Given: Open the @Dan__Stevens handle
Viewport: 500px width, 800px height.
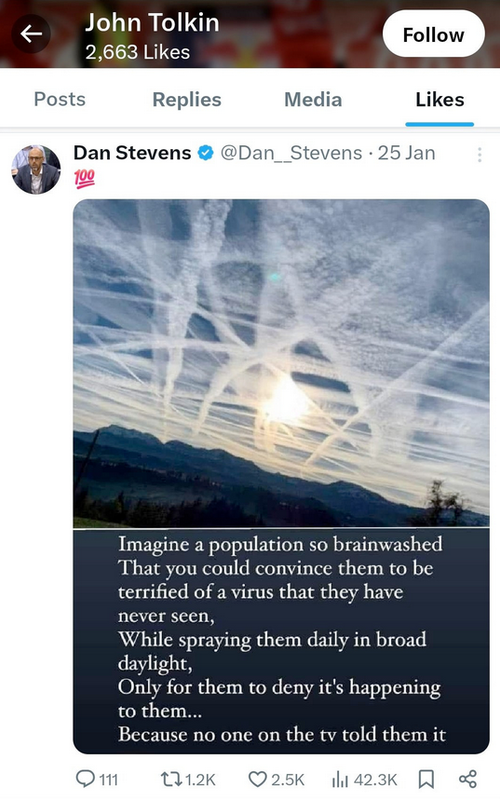Looking at the screenshot, I should click(291, 153).
